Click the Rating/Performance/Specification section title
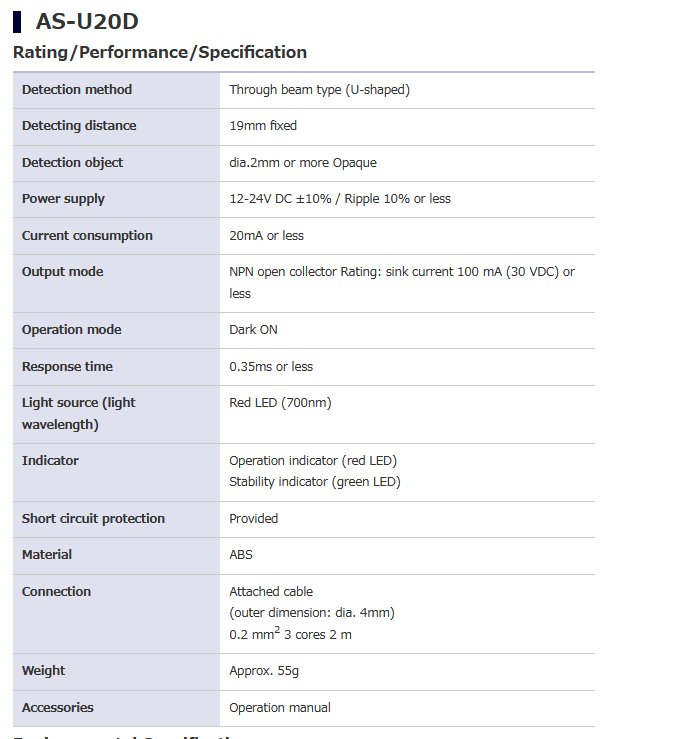681x739 pixels. coord(160,52)
